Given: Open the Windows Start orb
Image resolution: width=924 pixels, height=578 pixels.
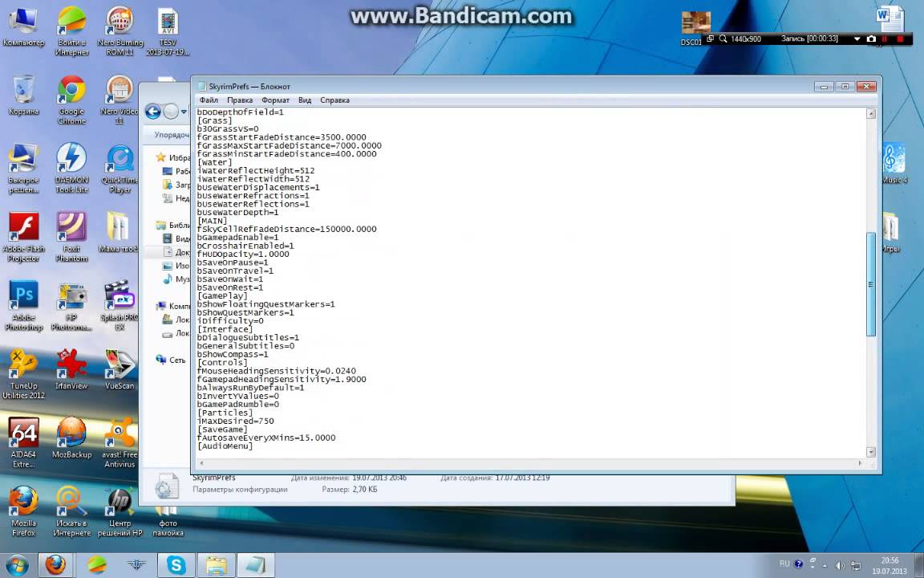Looking at the screenshot, I should (x=17, y=566).
